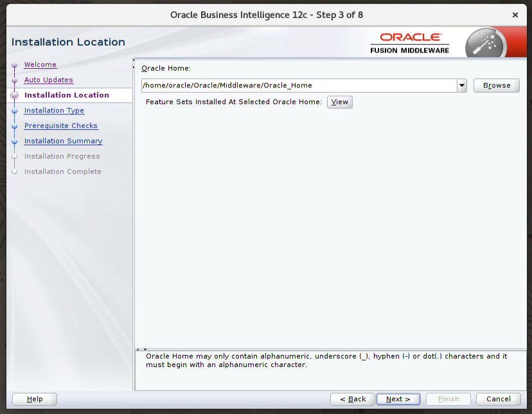Click the Prerequisite Checks step bullet icon

point(14,126)
